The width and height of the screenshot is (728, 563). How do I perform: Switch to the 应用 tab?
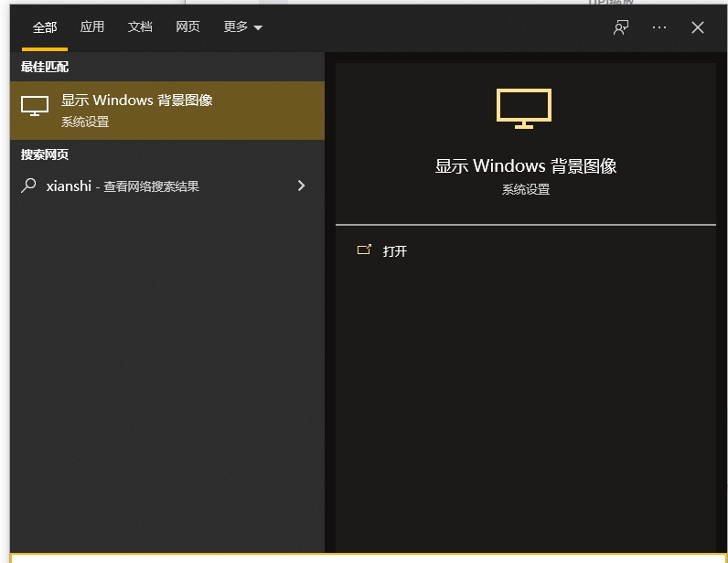coord(92,27)
